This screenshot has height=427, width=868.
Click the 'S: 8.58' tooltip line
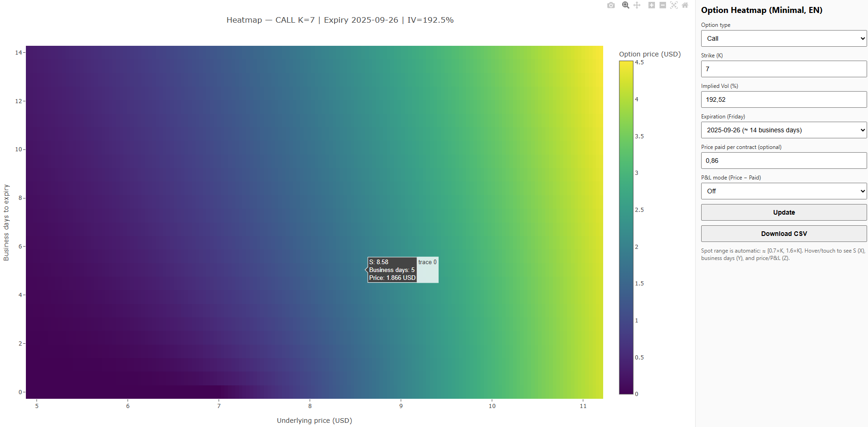379,262
